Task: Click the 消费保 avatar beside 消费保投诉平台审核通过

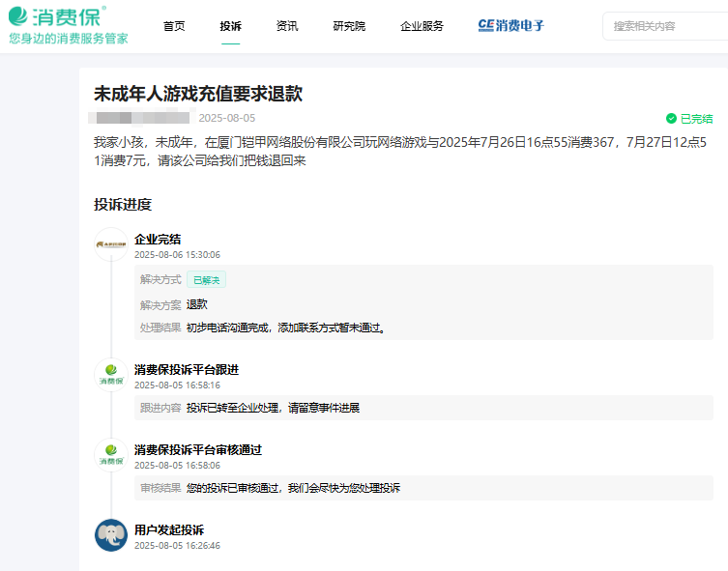Action: 111,455
